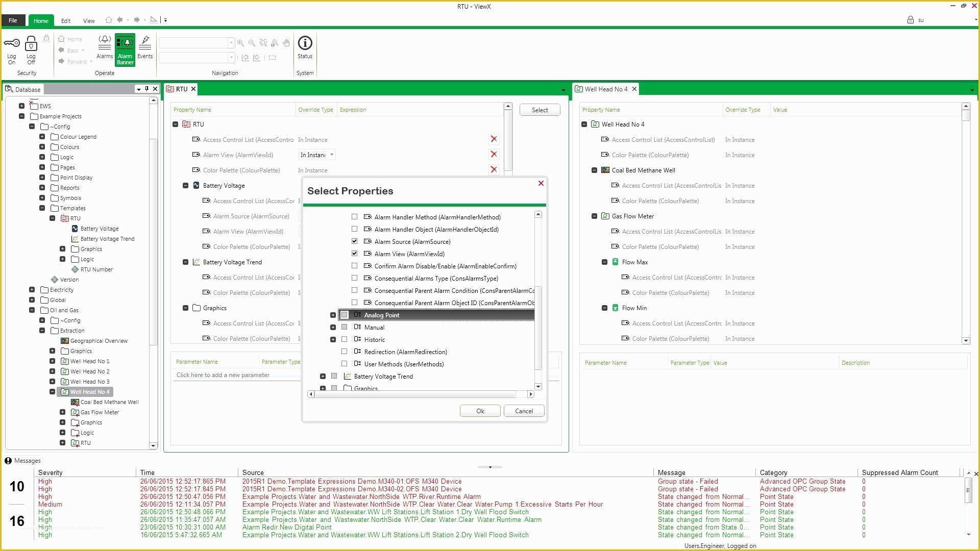The width and height of the screenshot is (980, 551).
Task: Expand Historic node in dialog
Action: click(x=333, y=340)
